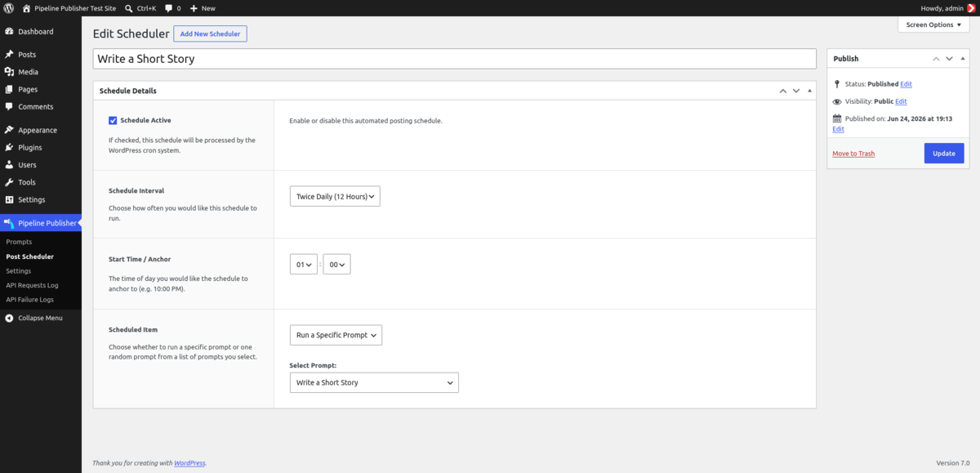The image size is (980, 473).
Task: Click the scheduler title input field
Action: [454, 59]
